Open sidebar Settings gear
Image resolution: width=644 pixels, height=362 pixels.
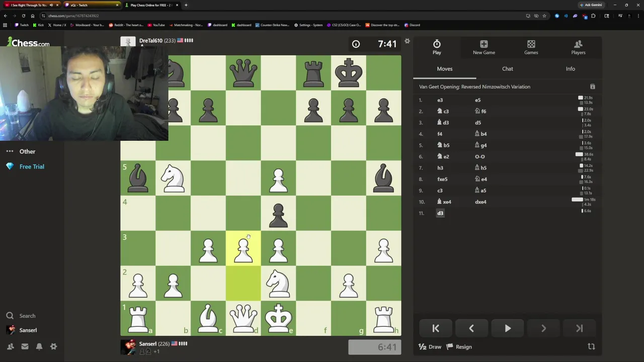click(53, 346)
